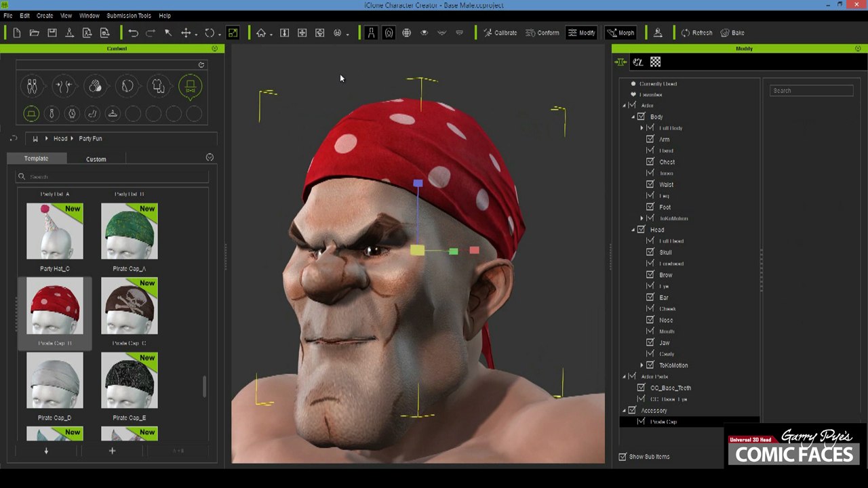
Task: Click the Modify panel search field
Action: pos(812,91)
